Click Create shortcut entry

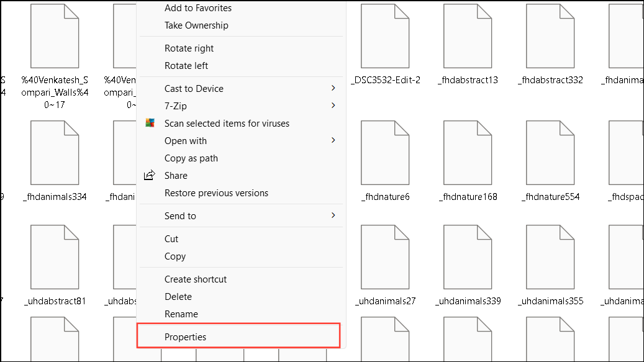point(196,279)
